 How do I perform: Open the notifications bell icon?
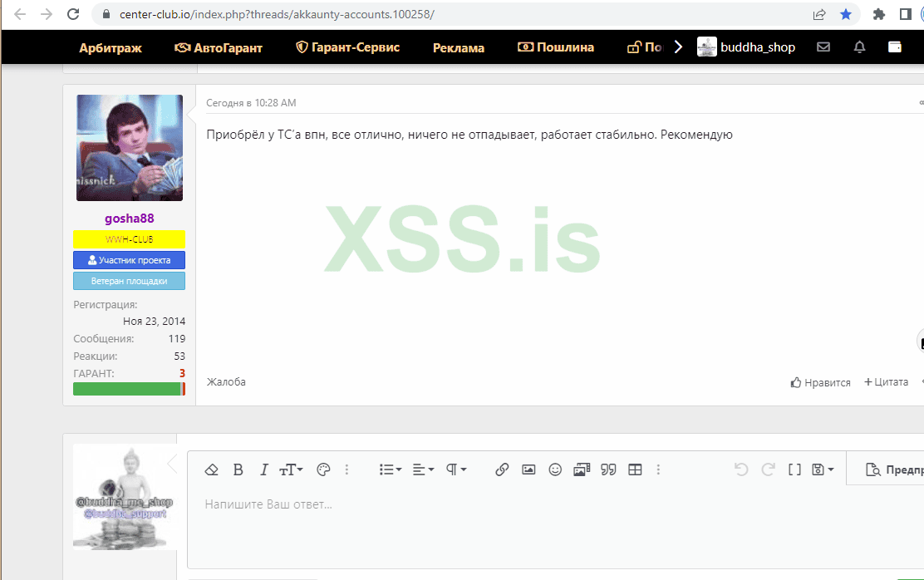click(x=859, y=47)
